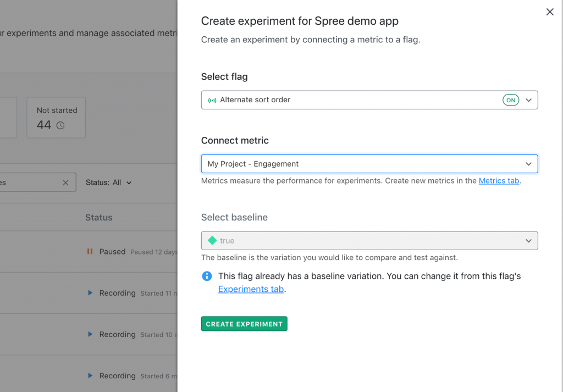Expand the Select flag dropdown chevron

pos(528,100)
